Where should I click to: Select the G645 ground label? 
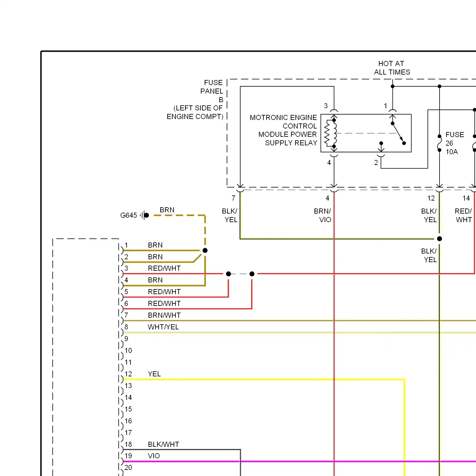coord(129,215)
